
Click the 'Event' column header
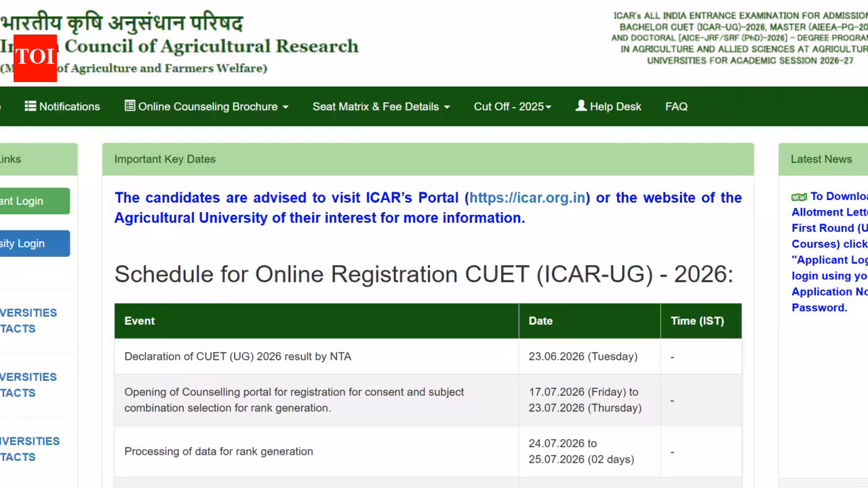pos(317,321)
